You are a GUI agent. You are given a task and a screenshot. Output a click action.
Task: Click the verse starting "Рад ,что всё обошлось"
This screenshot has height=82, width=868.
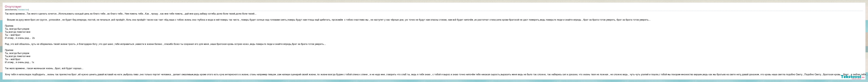[165, 44]
